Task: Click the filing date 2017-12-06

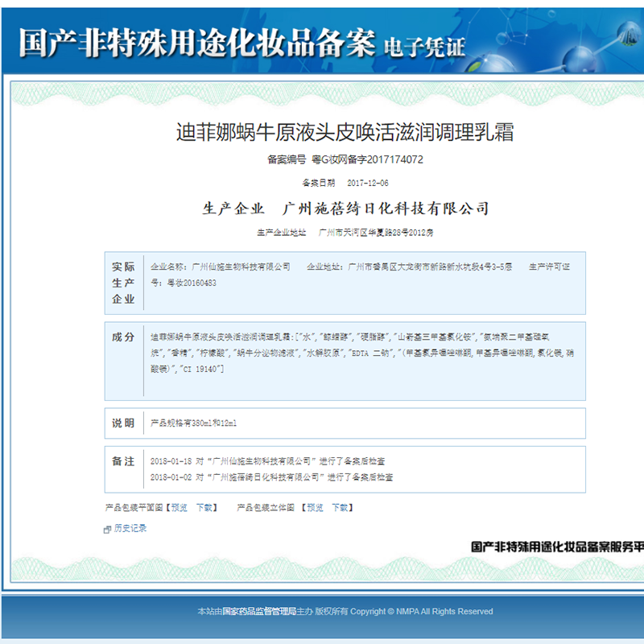Action: point(368,183)
